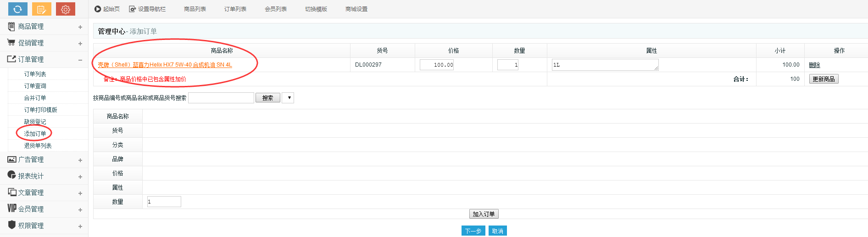Open 商城设置 in top navigation
The height and width of the screenshot is (237, 868).
click(x=356, y=9)
